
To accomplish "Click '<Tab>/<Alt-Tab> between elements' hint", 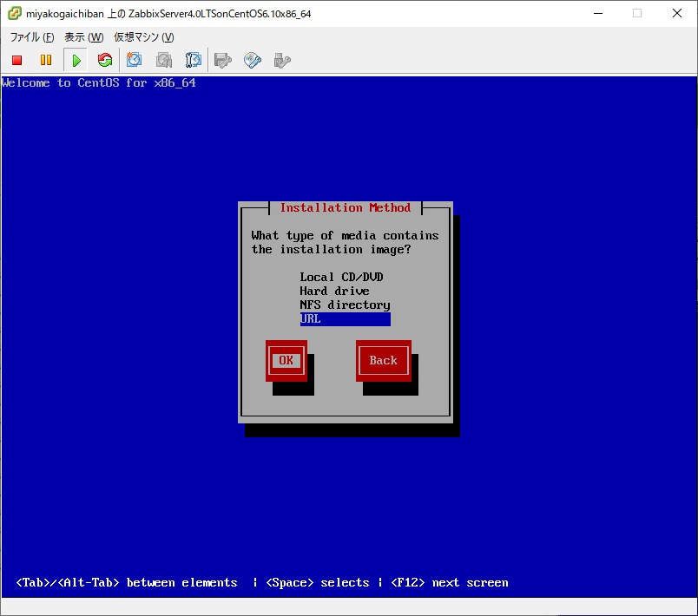I will (x=127, y=583).
